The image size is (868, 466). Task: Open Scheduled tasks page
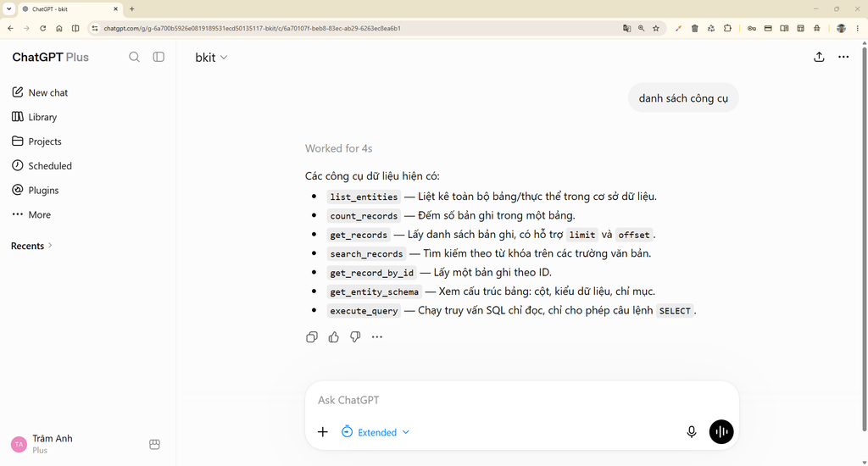coord(42,165)
